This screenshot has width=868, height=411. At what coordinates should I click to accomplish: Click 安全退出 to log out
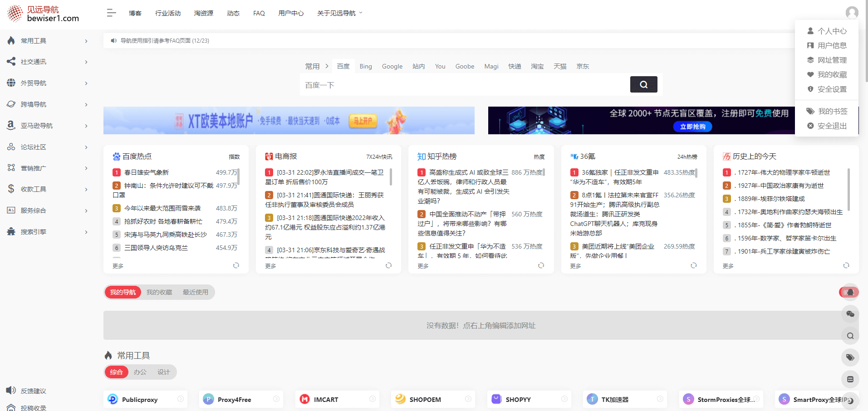[x=833, y=126]
